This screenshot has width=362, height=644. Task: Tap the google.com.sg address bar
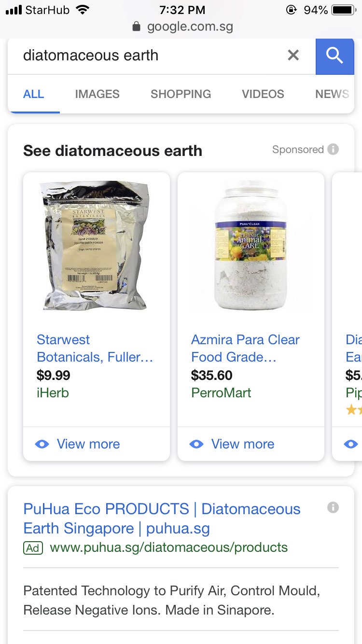click(190, 27)
